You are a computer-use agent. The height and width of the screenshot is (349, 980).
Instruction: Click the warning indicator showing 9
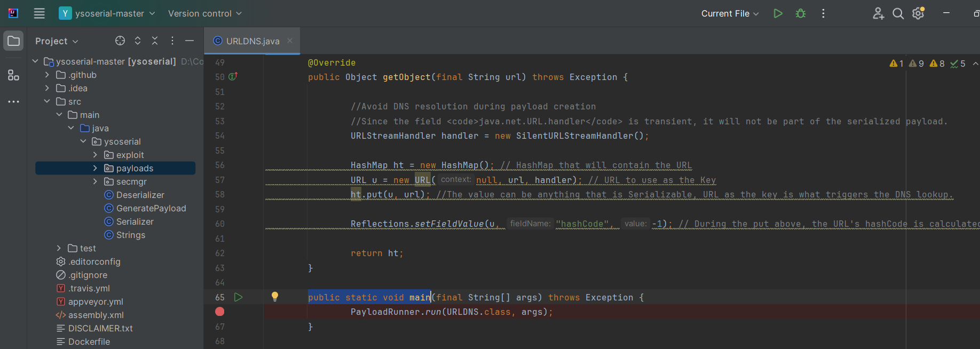point(916,64)
